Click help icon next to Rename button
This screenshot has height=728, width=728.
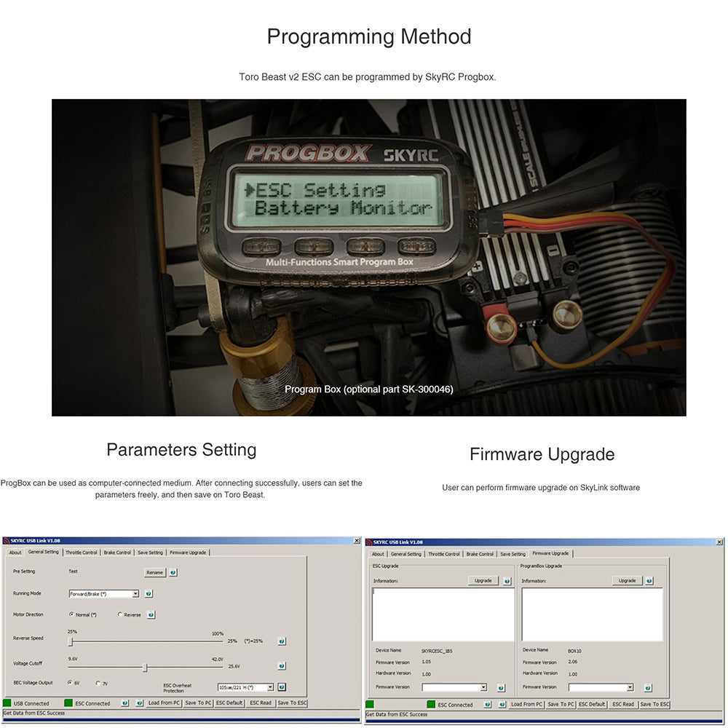coord(173,572)
